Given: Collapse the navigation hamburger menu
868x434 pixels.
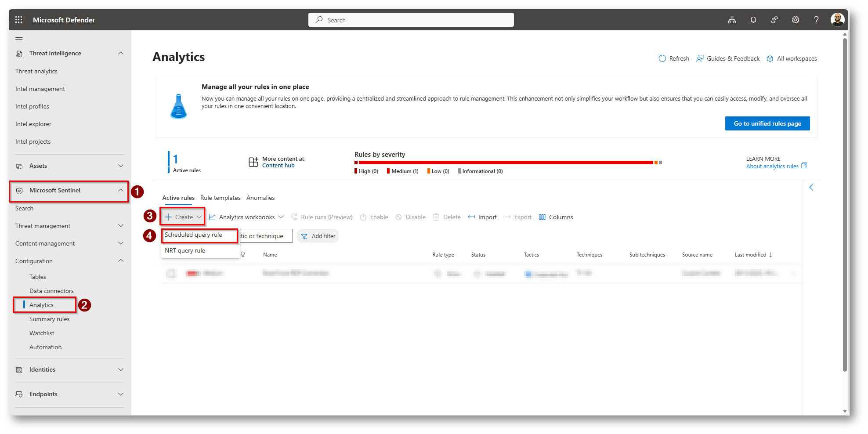Looking at the screenshot, I should 19,39.
